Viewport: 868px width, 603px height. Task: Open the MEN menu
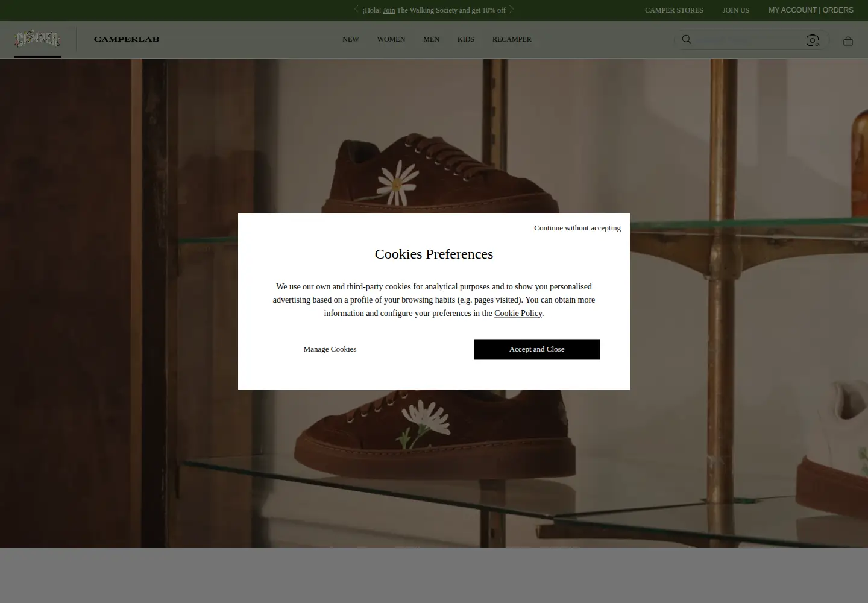pyautogui.click(x=432, y=39)
